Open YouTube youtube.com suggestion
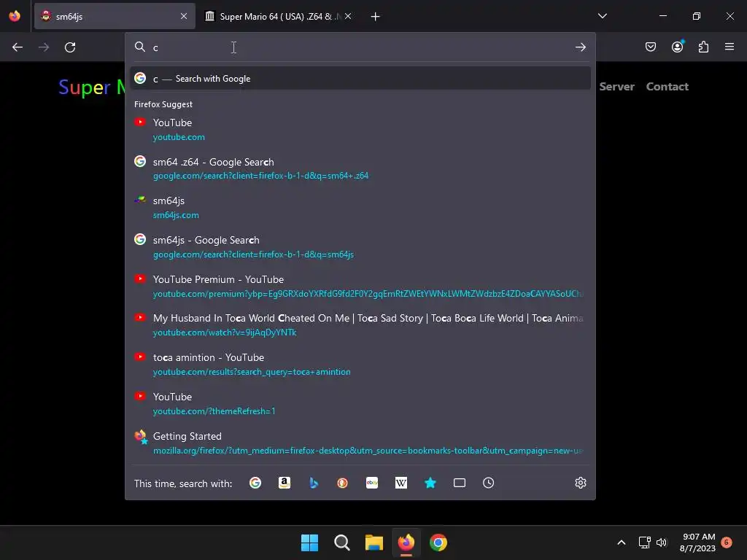Image resolution: width=747 pixels, height=560 pixels. 360,130
